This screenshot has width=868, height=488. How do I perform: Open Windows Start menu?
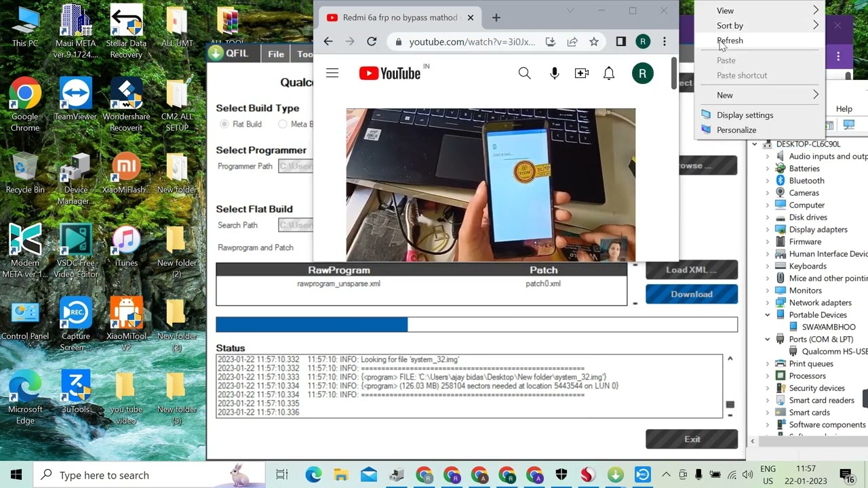click(16, 474)
